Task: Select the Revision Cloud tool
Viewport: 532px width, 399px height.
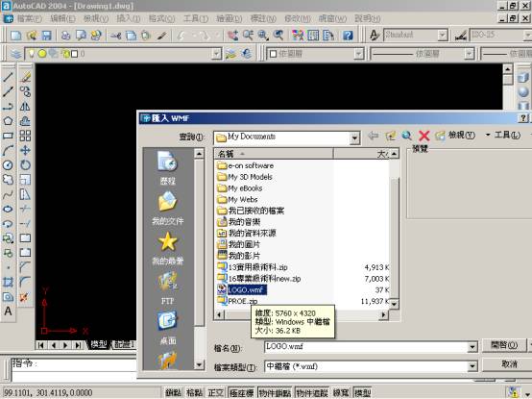Action: 8,180
